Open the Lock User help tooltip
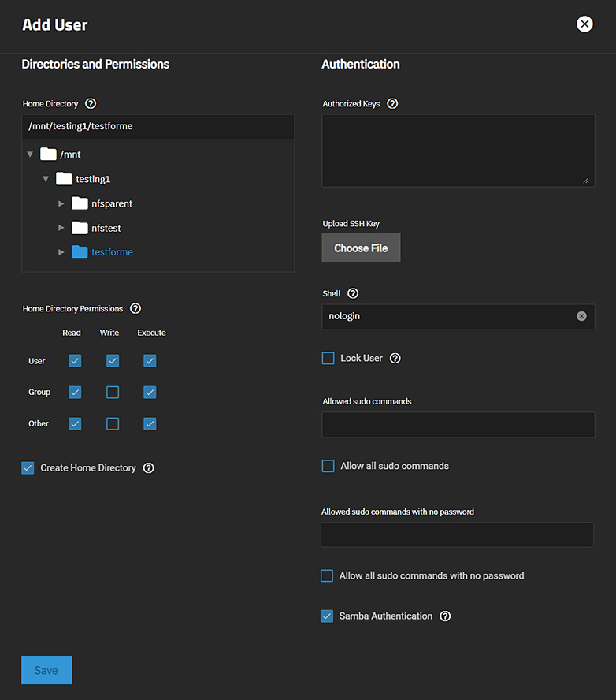Screen dimensions: 616x700 coord(395,358)
